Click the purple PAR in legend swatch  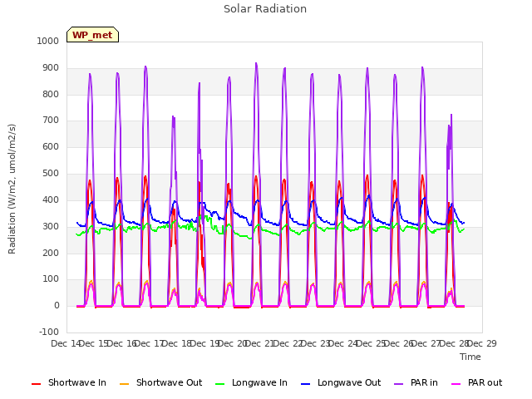coord(398,384)
